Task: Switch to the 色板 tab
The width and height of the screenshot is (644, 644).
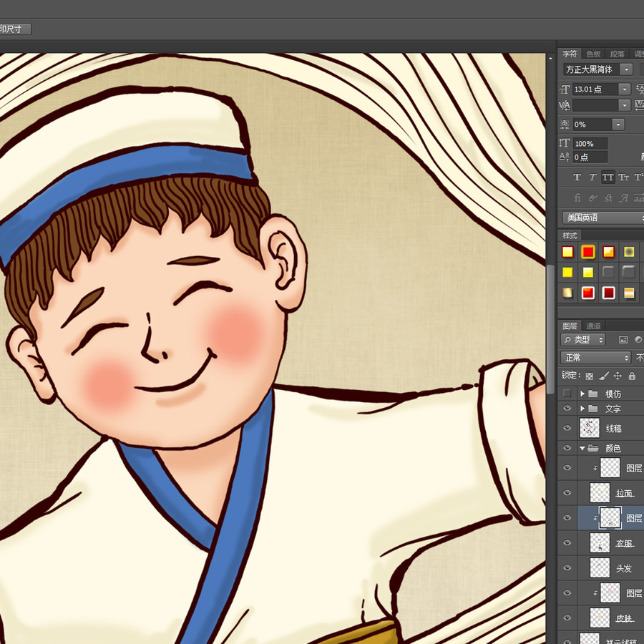Action: click(593, 54)
